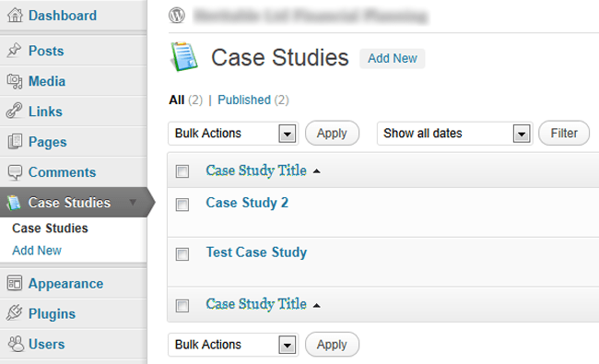The image size is (599, 364).
Task: Open the Media menu item
Action: [74, 81]
